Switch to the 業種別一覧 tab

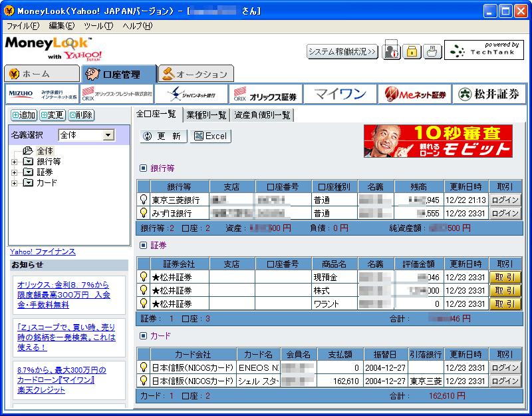point(206,115)
